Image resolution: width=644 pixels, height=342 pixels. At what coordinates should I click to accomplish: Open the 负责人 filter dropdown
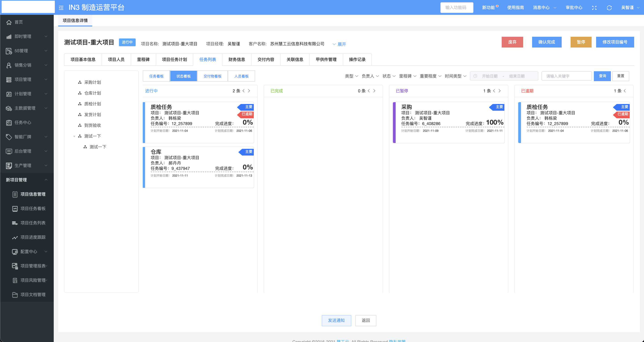click(x=370, y=76)
